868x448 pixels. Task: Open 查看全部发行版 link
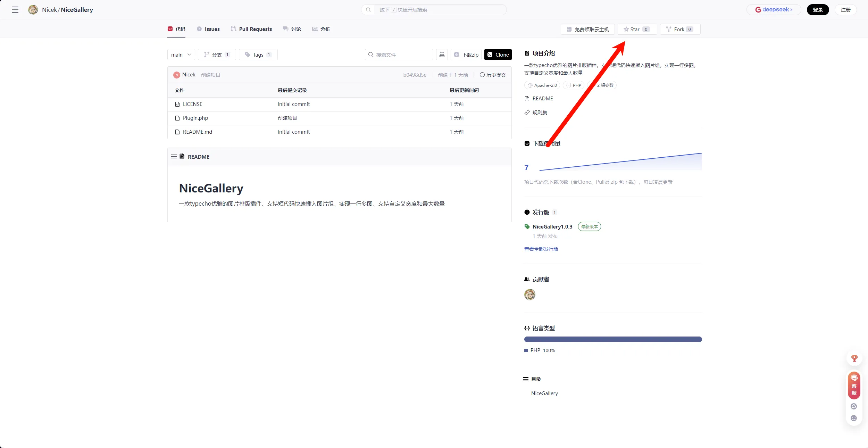[x=541, y=249]
